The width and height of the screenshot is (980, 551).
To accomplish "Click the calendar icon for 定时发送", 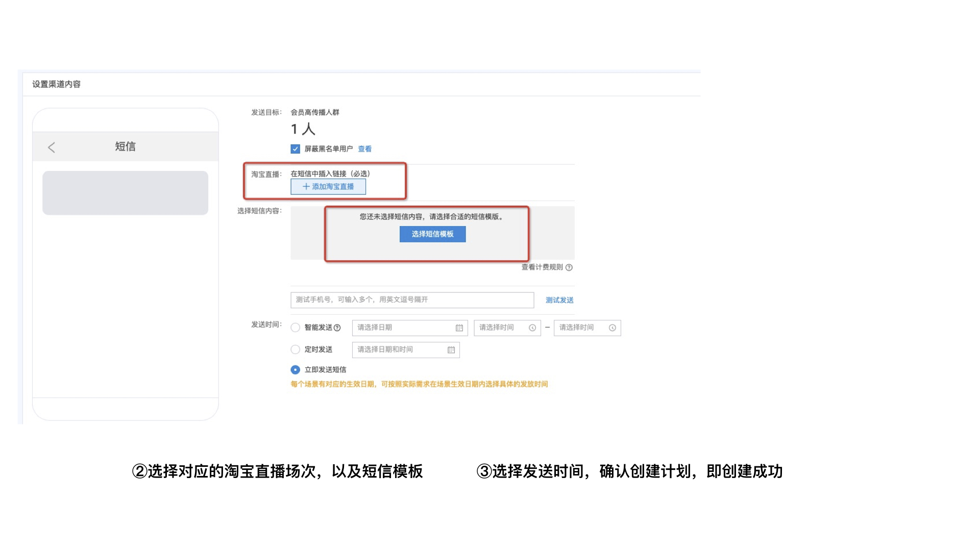I will 452,348.
